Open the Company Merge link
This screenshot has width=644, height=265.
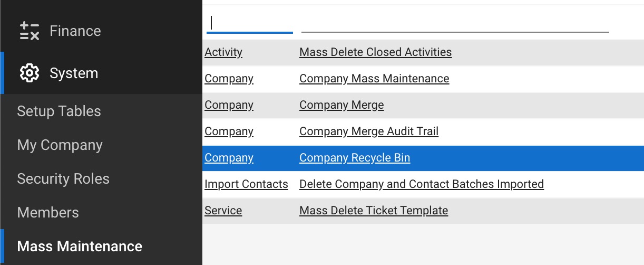(341, 105)
